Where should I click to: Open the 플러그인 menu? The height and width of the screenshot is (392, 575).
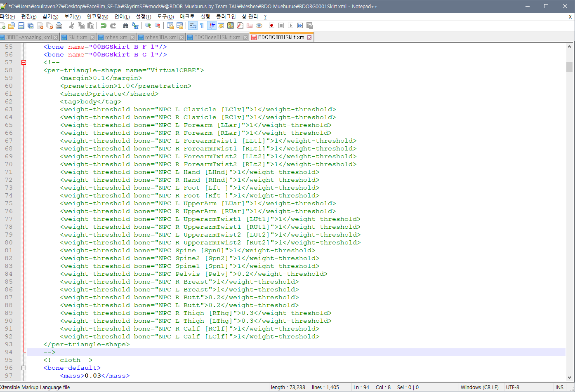[226, 16]
